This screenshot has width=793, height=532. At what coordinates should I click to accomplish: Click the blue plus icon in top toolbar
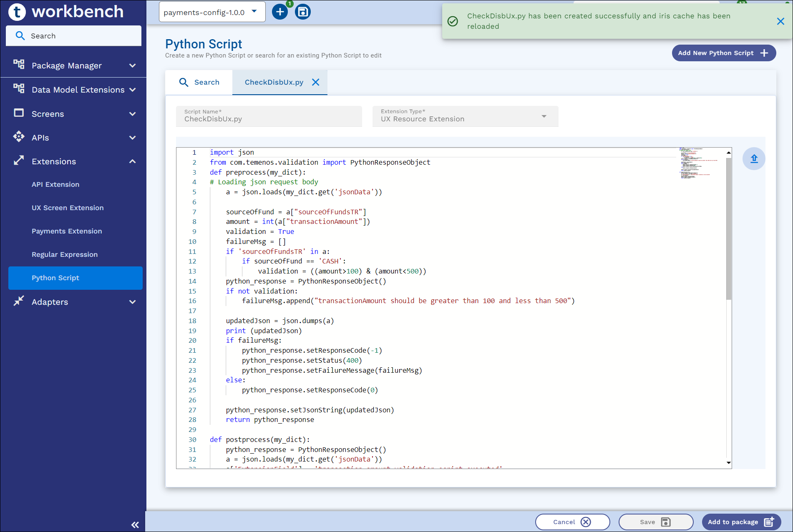coord(280,12)
